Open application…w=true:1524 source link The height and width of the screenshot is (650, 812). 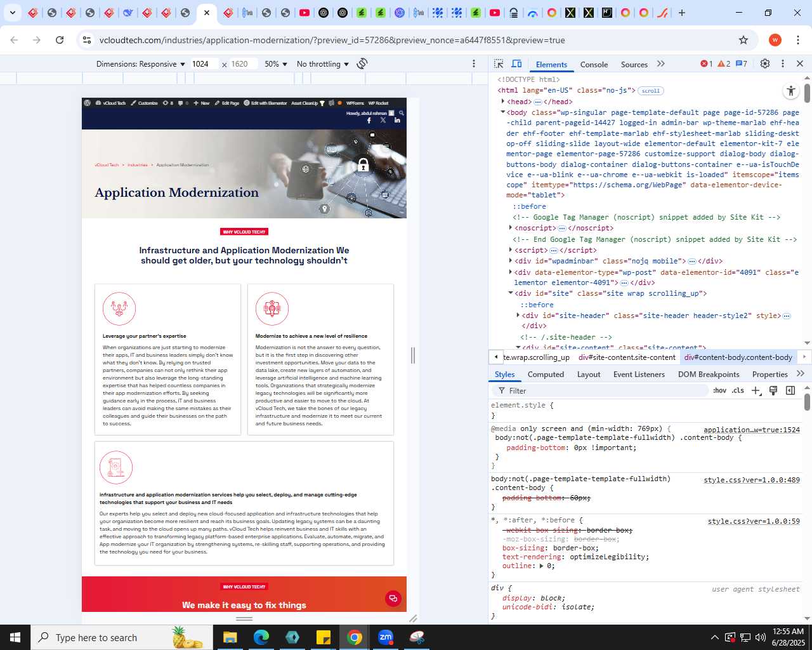[x=752, y=430]
